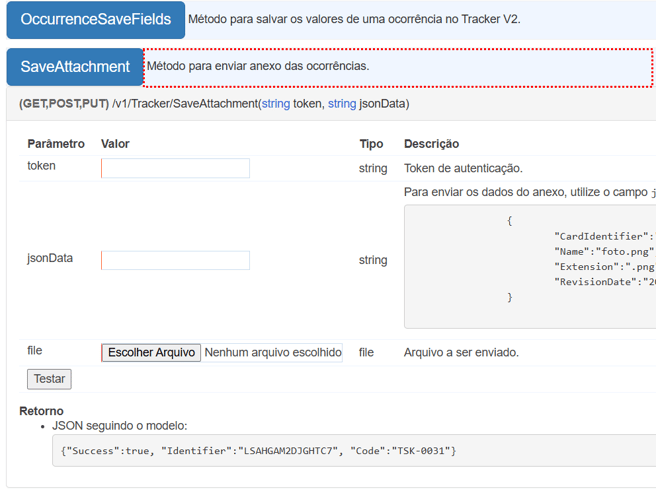Screen dimensions: 656x495
Task: Click the OccurrenceSaveFields description text
Action: [354, 19]
